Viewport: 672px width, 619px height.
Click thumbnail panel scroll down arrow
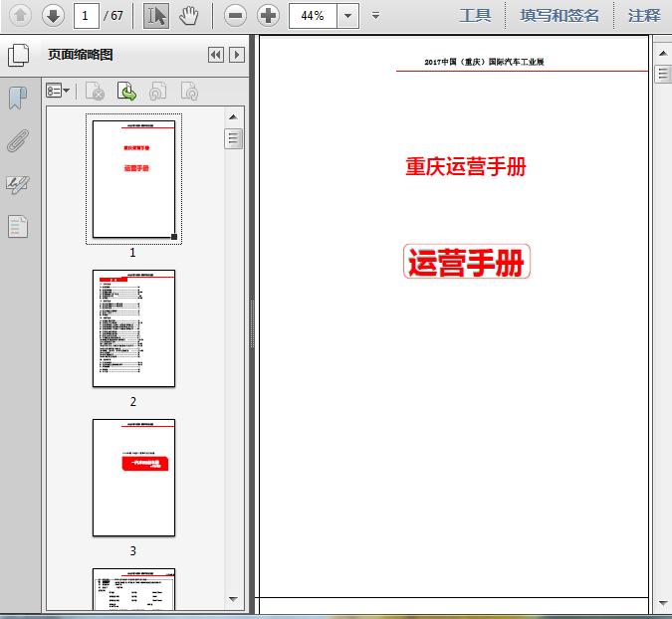point(233,599)
